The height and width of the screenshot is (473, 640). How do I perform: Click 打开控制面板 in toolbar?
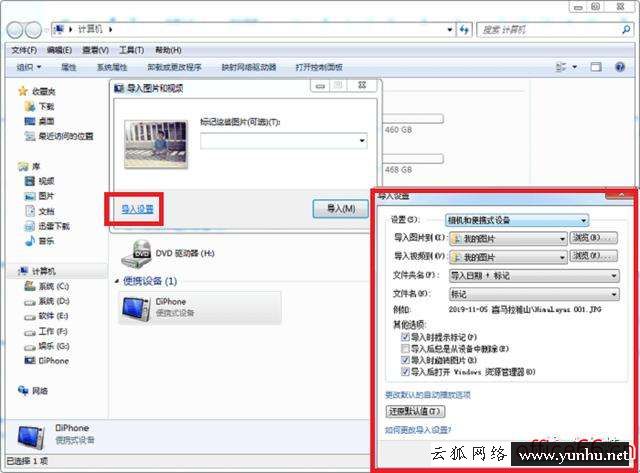click(319, 67)
